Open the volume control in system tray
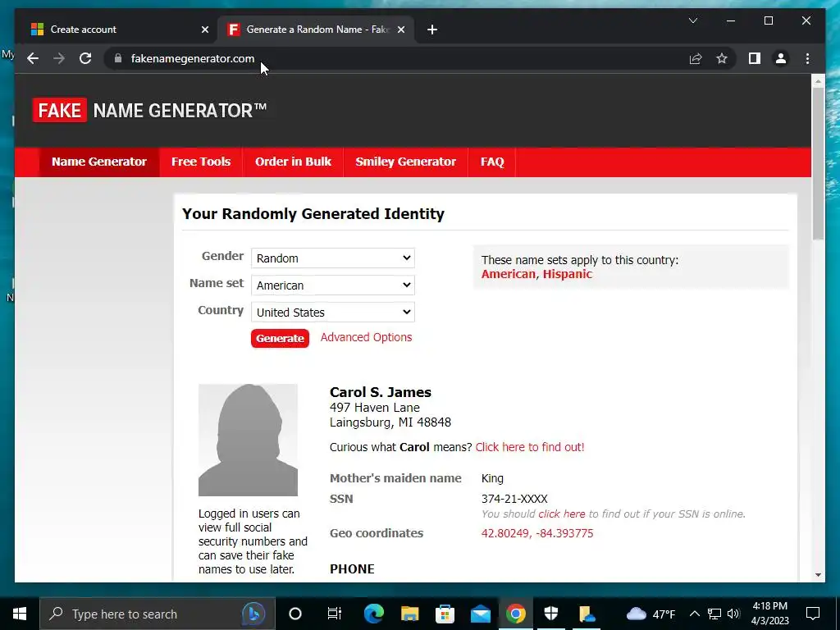 coord(733,614)
